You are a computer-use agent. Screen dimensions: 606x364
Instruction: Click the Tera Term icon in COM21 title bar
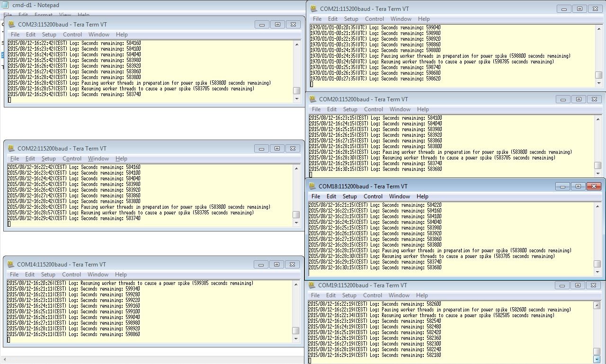click(313, 9)
